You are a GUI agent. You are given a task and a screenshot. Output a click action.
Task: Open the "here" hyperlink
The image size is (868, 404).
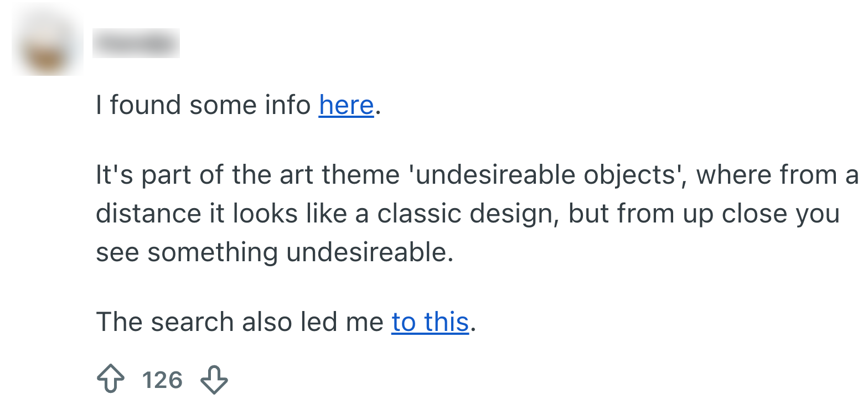[x=346, y=105]
